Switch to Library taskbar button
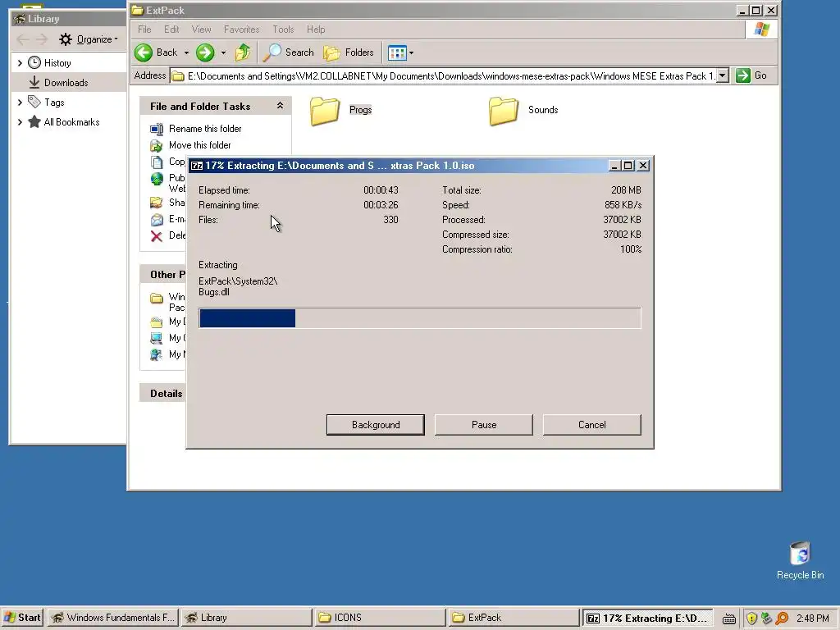840x630 pixels. [x=246, y=618]
